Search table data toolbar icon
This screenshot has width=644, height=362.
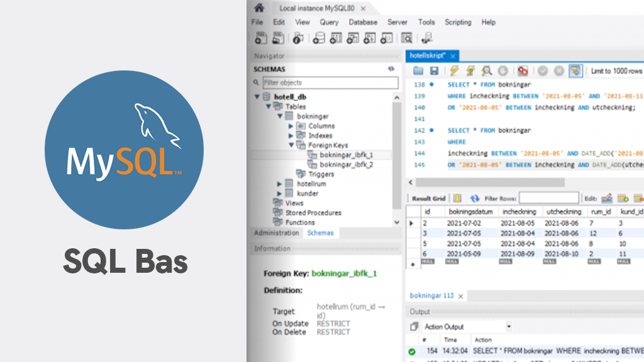click(x=407, y=38)
